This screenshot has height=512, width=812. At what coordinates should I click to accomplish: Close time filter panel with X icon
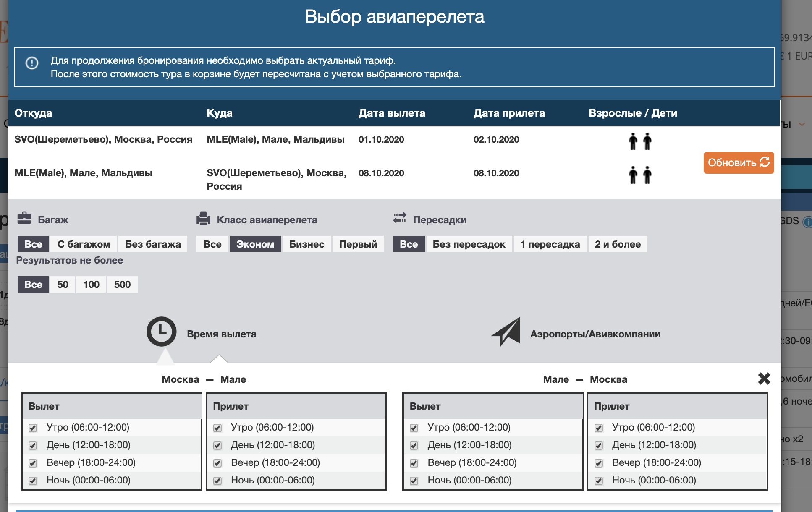(764, 379)
